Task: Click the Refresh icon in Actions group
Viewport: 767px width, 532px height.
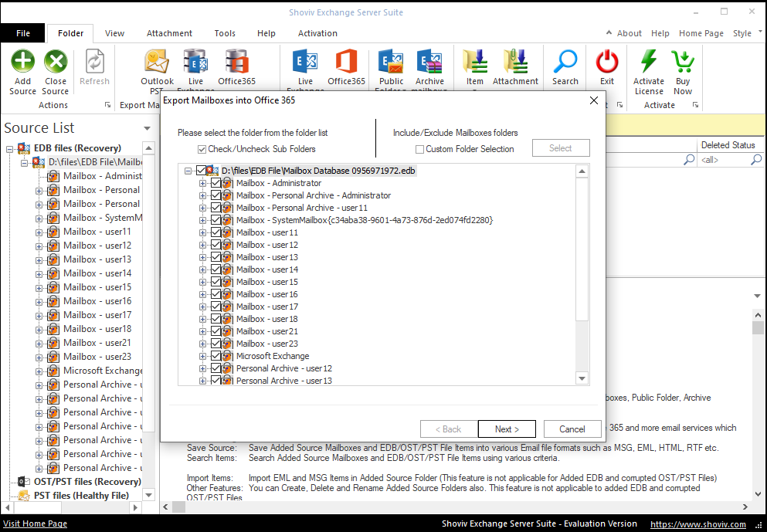Action: coord(94,62)
